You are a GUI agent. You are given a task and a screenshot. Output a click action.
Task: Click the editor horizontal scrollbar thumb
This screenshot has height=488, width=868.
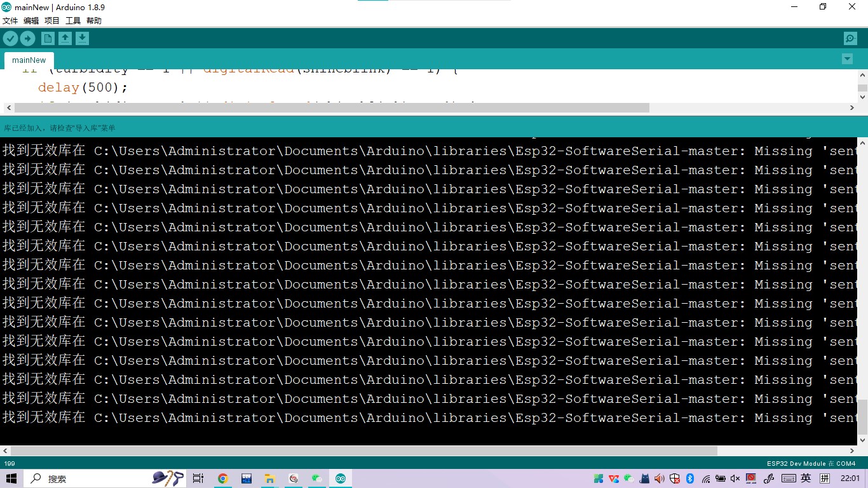click(x=331, y=108)
